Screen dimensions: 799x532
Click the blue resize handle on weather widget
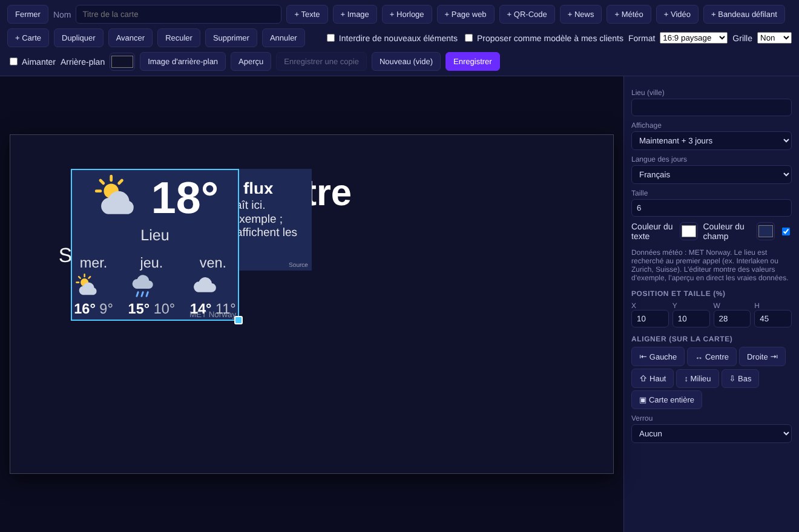[x=238, y=320]
